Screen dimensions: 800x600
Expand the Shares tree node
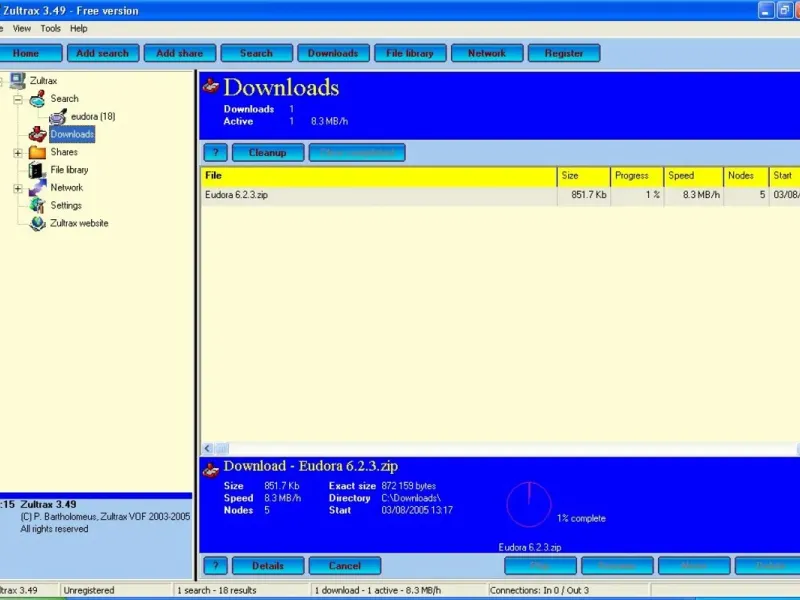tap(18, 153)
